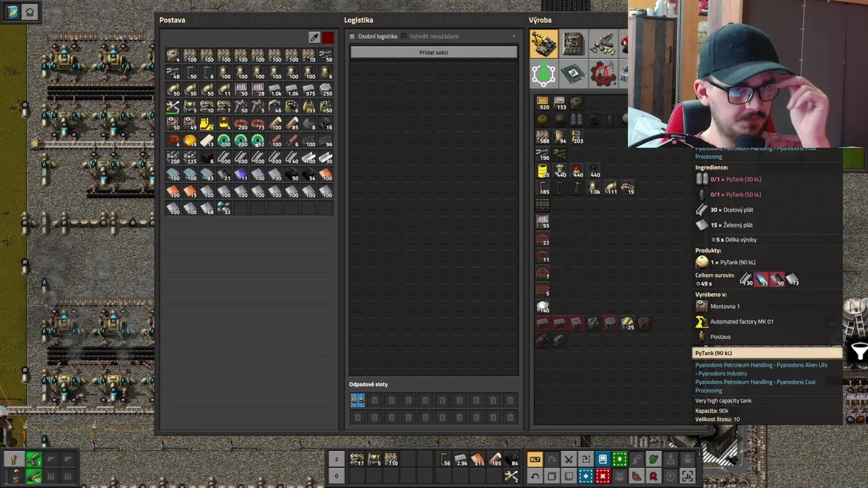
Task: Pick the inventory stack showing 250
Action: (x=325, y=89)
